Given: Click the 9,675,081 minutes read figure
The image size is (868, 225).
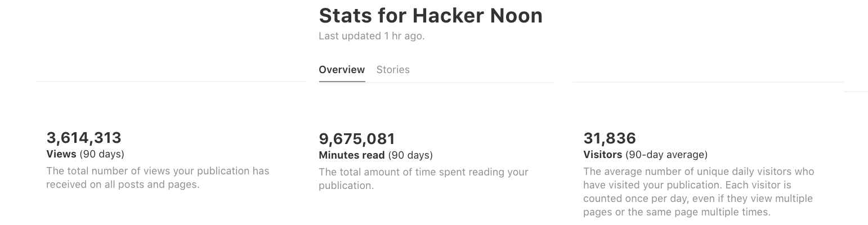Looking at the screenshot, I should 357,139.
